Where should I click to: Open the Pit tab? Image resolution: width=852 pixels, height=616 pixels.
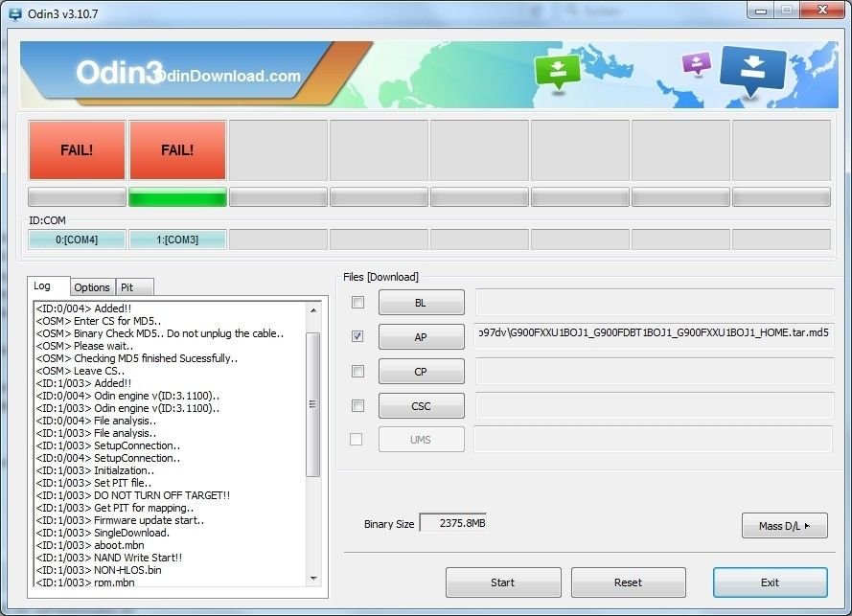tap(127, 287)
